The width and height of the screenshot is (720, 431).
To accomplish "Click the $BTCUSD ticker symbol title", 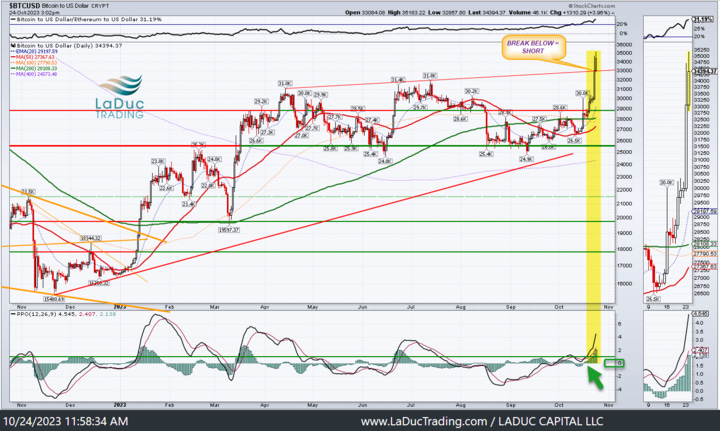I will pos(24,6).
